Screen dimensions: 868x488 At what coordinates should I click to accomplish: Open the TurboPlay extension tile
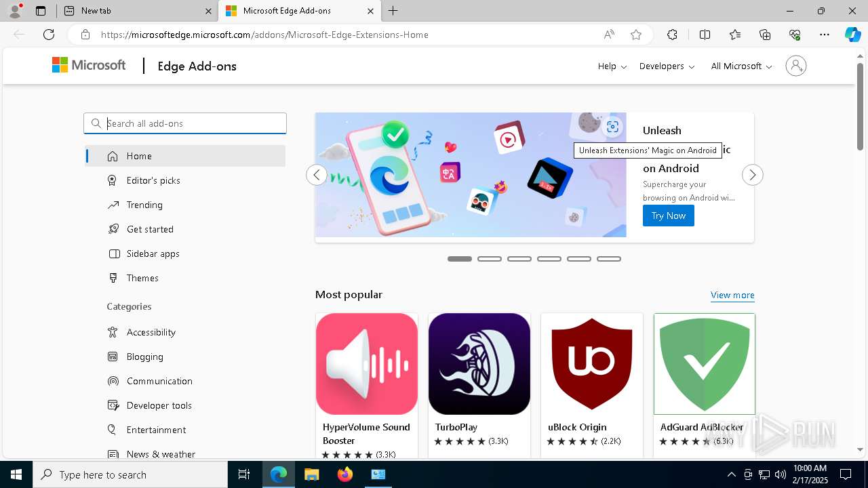click(x=479, y=385)
